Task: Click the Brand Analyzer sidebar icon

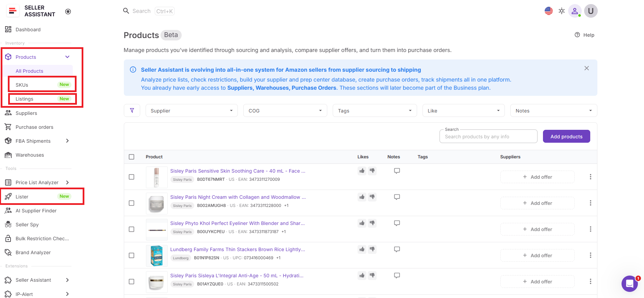Action: [8, 252]
